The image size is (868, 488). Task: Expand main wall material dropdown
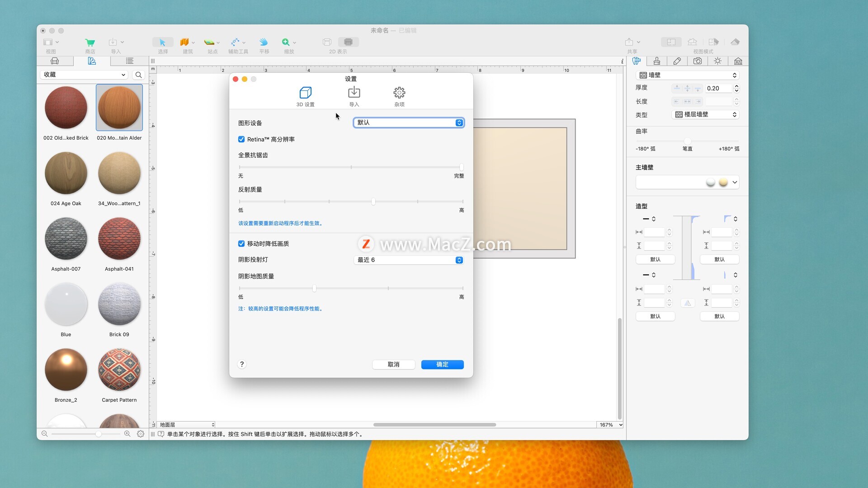[x=735, y=182]
